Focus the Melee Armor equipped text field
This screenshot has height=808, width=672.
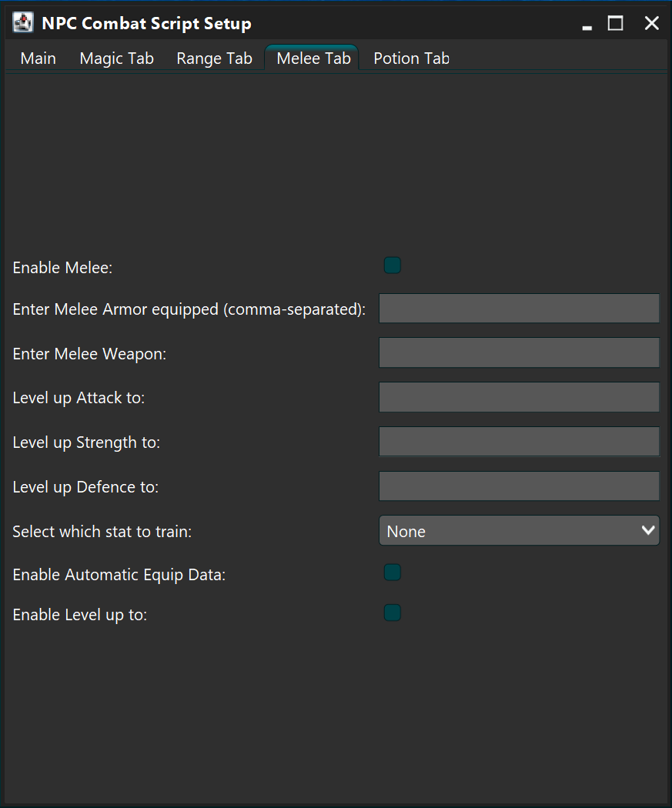coord(519,309)
